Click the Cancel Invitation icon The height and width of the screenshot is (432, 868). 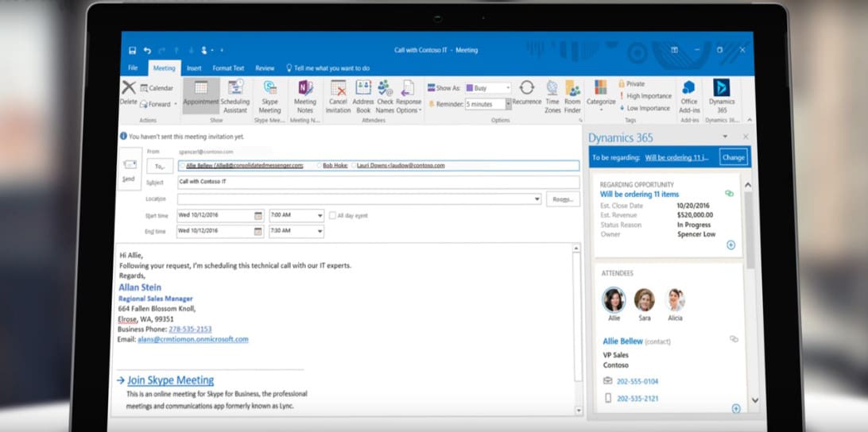click(x=339, y=96)
